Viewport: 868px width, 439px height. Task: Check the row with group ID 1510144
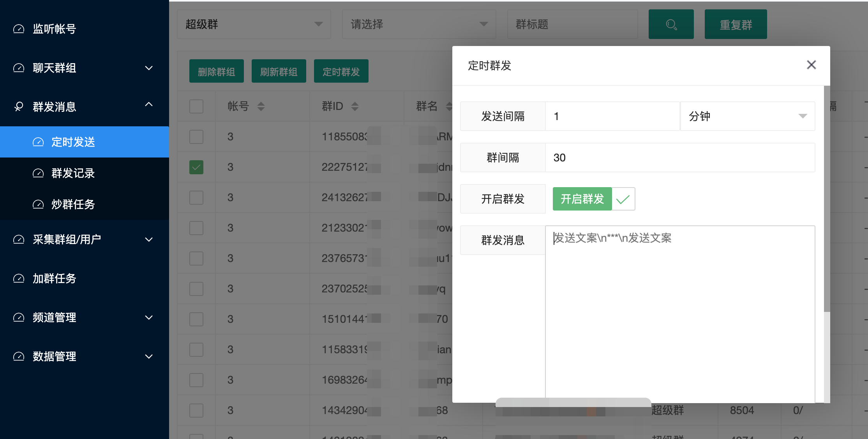coord(196,319)
